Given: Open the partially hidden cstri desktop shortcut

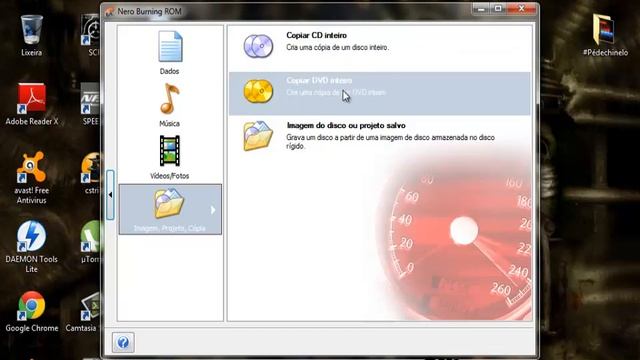Looking at the screenshot, I should [x=91, y=173].
